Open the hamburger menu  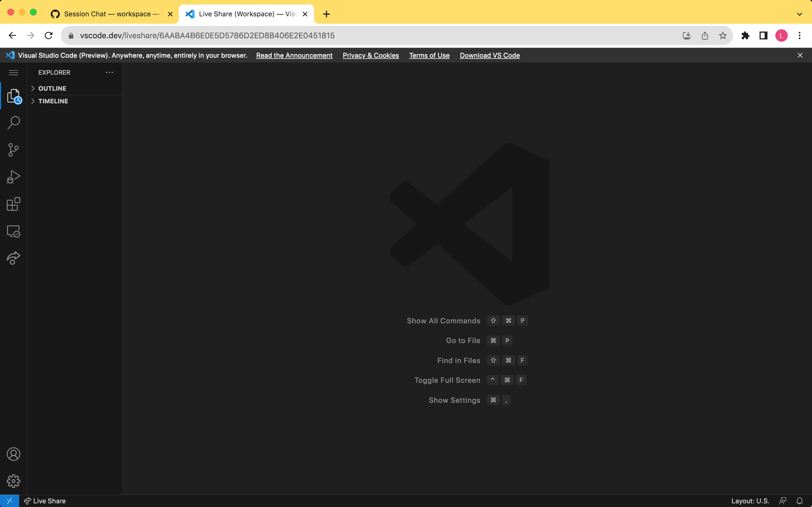click(x=14, y=72)
